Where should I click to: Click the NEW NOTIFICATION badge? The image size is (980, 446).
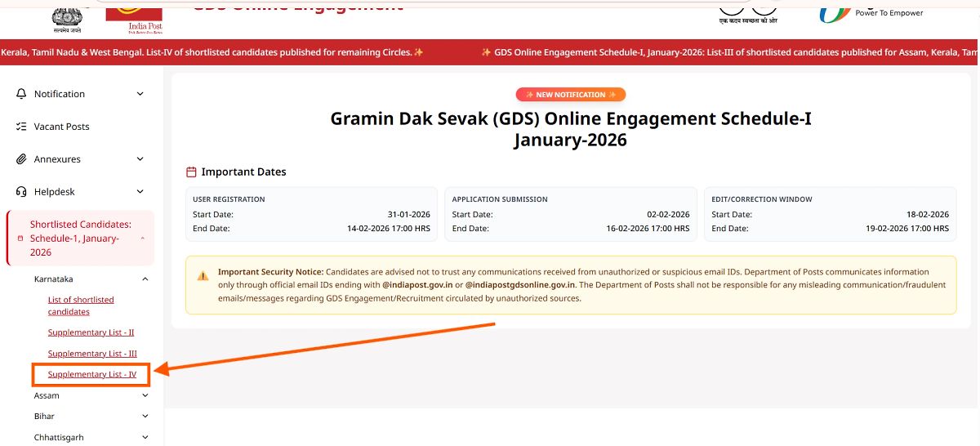click(571, 95)
